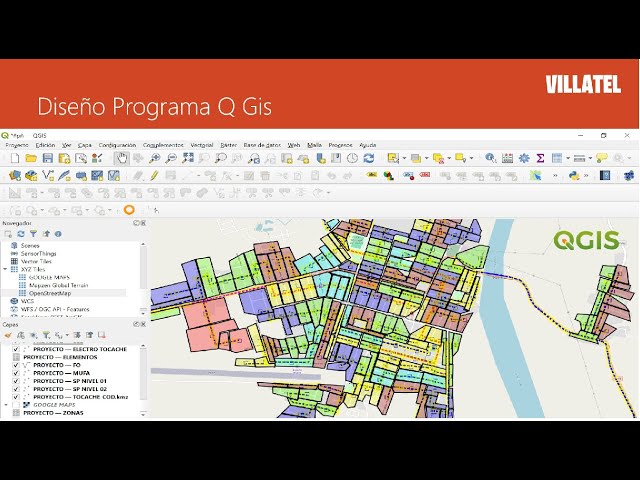Screen dimensions: 640x480
Task: Select OpenStreetMap in the browser tree
Action: pyautogui.click(x=50, y=293)
